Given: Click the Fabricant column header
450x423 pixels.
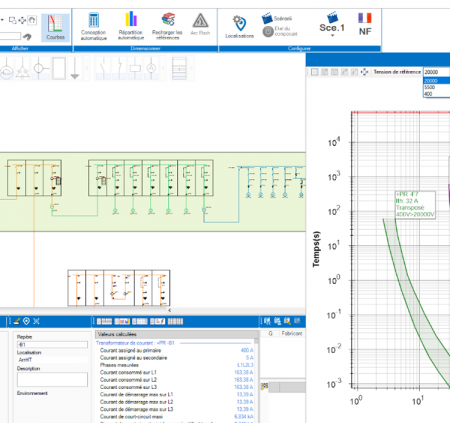Looking at the screenshot, I should tap(292, 333).
